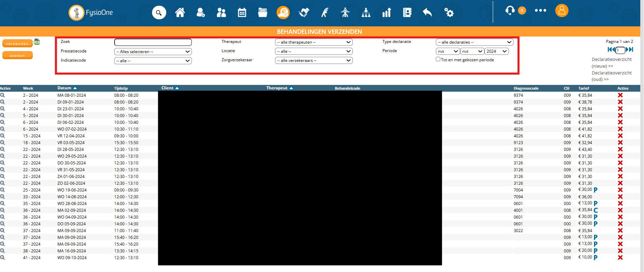Select the year 2024 period dropdown
Viewport: 644px width, 272px height.
[x=496, y=51]
